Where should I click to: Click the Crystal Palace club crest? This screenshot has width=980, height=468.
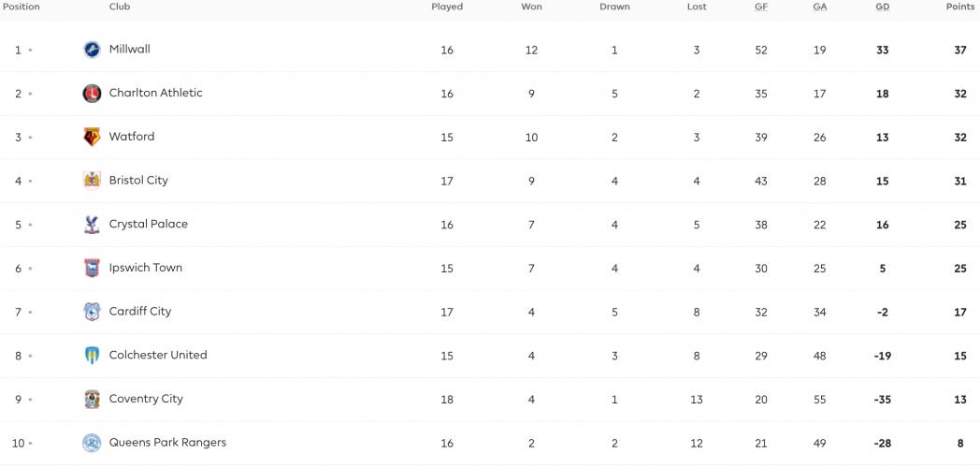92,225
